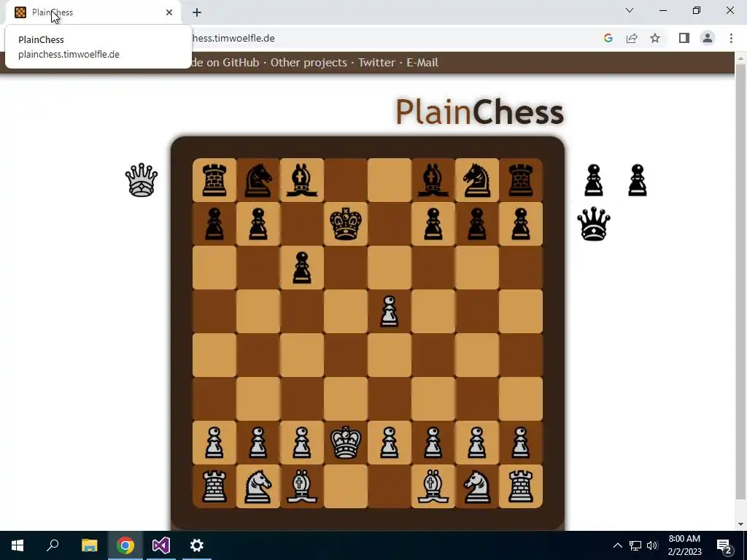The image size is (747, 560).
Task: Pick the black bishop on square f8
Action: pyautogui.click(x=433, y=180)
